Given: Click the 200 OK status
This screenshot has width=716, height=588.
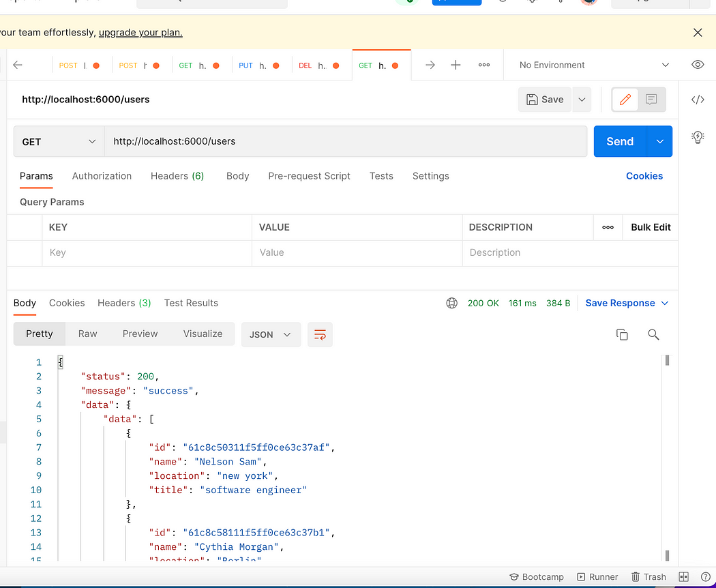Looking at the screenshot, I should point(483,303).
